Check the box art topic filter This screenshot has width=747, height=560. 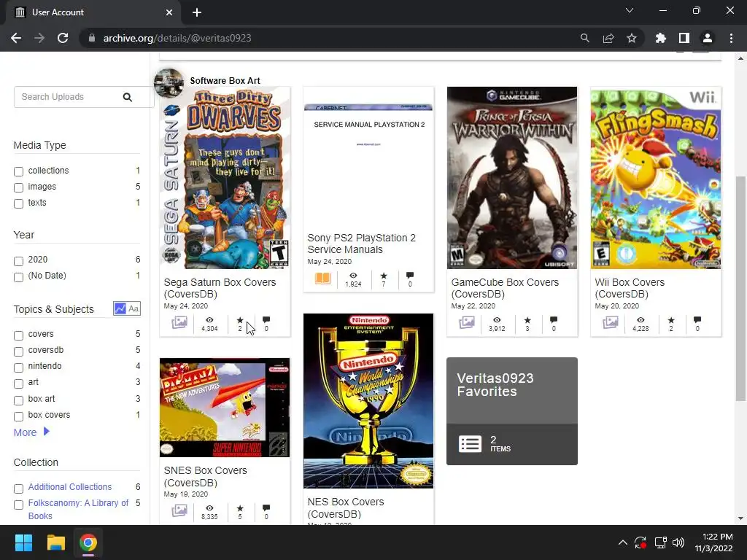pyautogui.click(x=18, y=400)
